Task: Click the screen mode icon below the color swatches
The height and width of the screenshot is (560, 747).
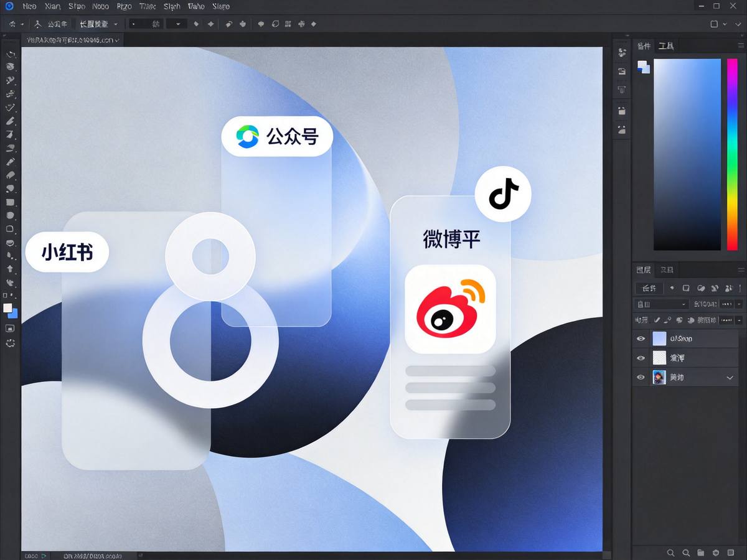Action: click(x=11, y=328)
